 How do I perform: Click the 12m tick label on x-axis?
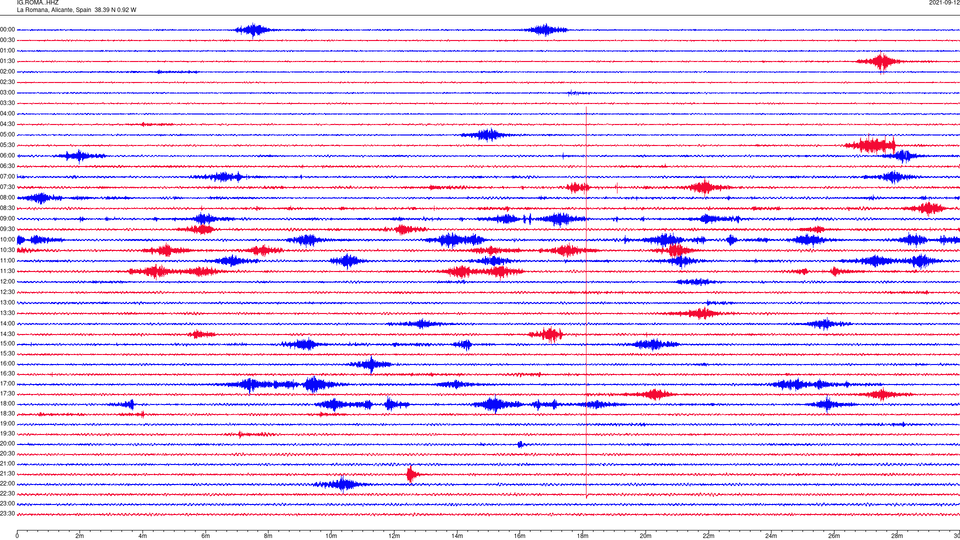coord(394,536)
